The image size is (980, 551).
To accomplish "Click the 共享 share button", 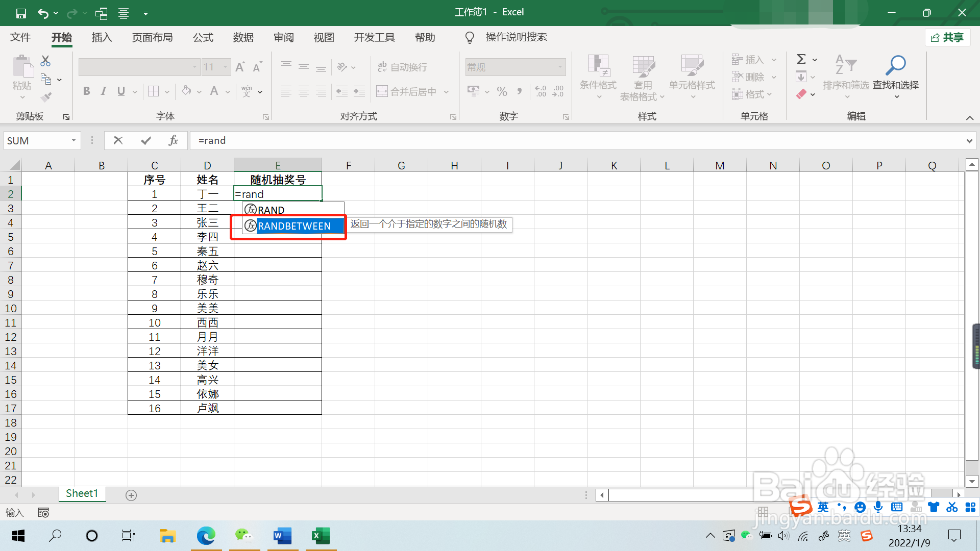I will 947,37.
